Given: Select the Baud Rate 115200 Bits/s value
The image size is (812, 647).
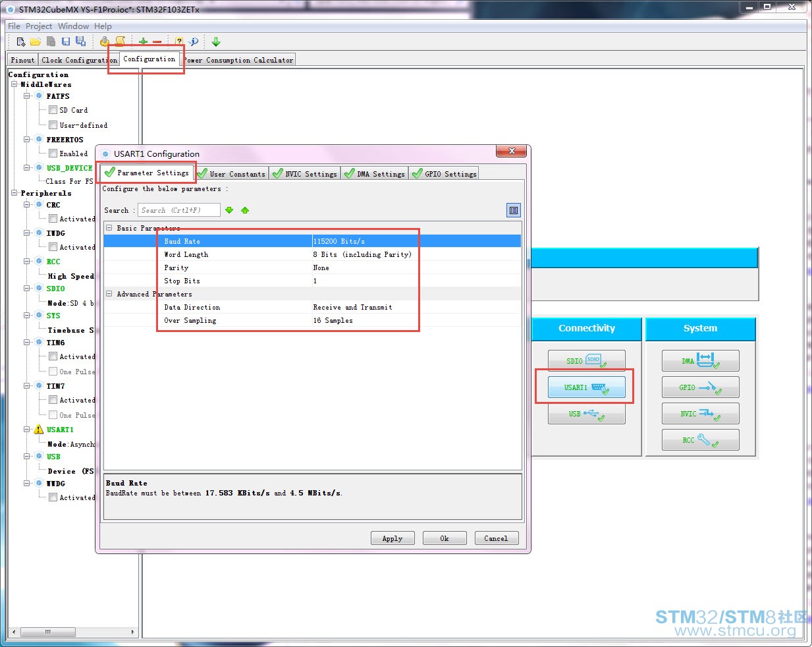Looking at the screenshot, I should pos(416,241).
